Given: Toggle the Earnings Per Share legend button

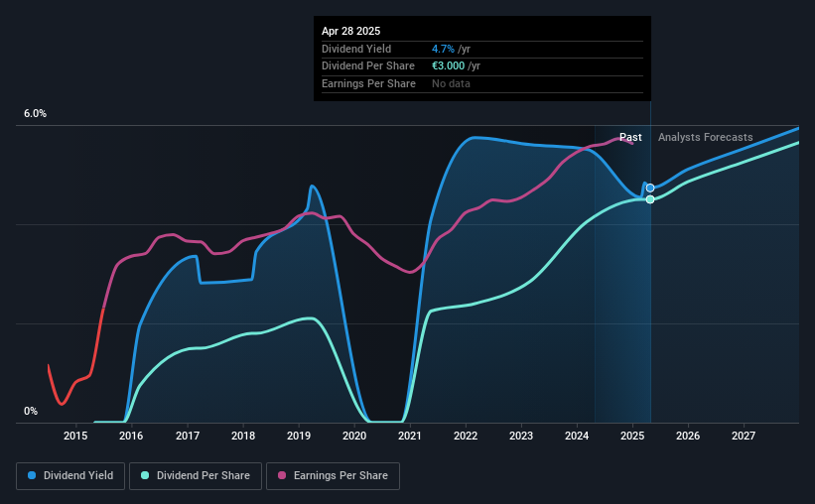Looking at the screenshot, I should (x=333, y=476).
